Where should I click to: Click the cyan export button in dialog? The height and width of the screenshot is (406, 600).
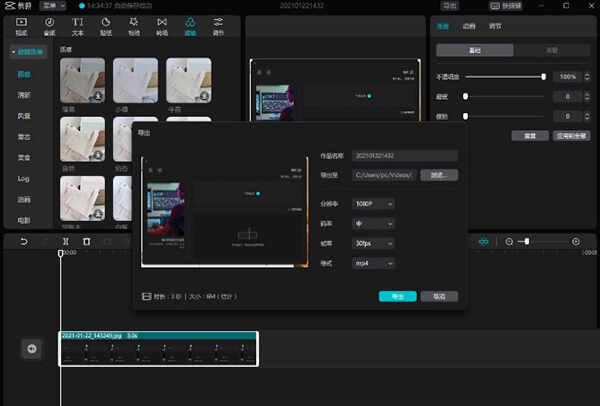click(397, 297)
